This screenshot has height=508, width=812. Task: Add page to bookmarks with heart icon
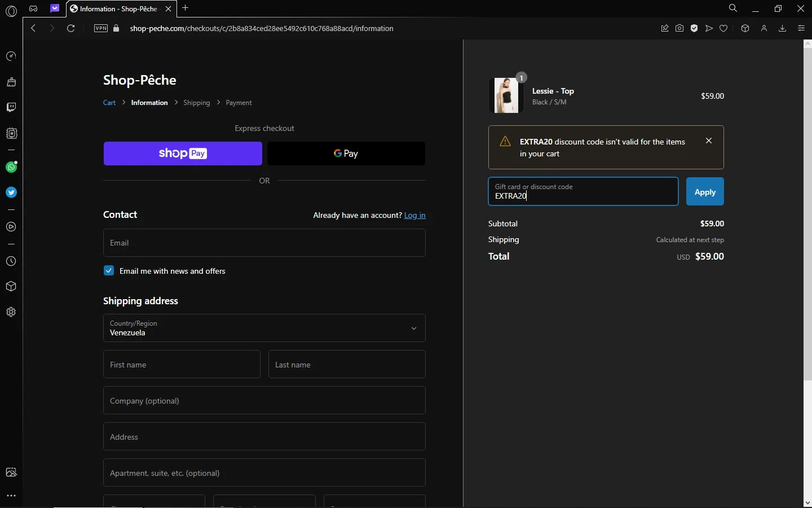point(724,28)
